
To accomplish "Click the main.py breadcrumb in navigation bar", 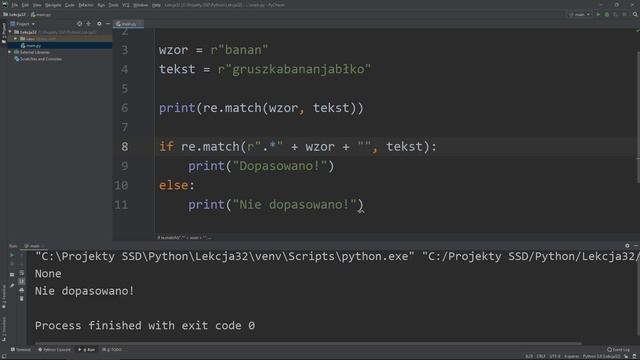I will coord(41,14).
